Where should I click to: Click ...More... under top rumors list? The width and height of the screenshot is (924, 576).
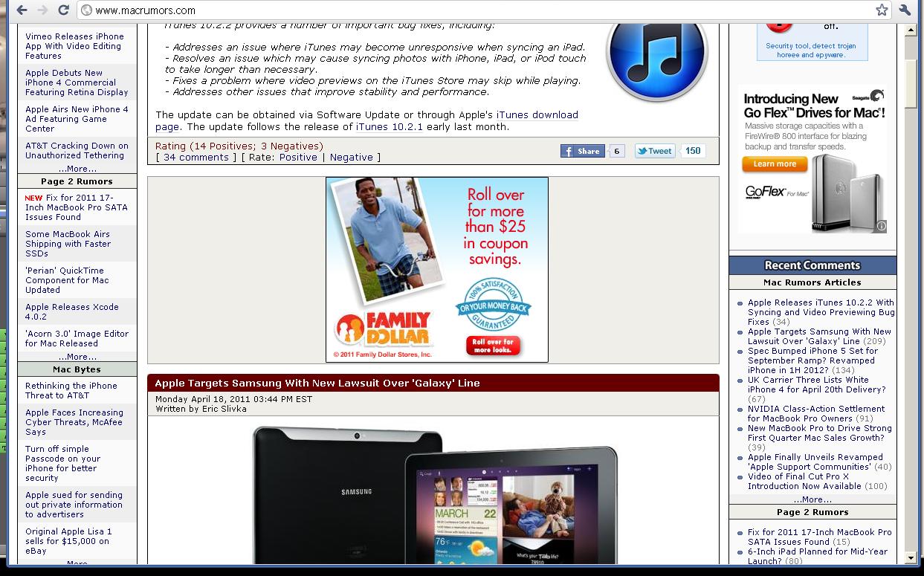click(x=77, y=169)
